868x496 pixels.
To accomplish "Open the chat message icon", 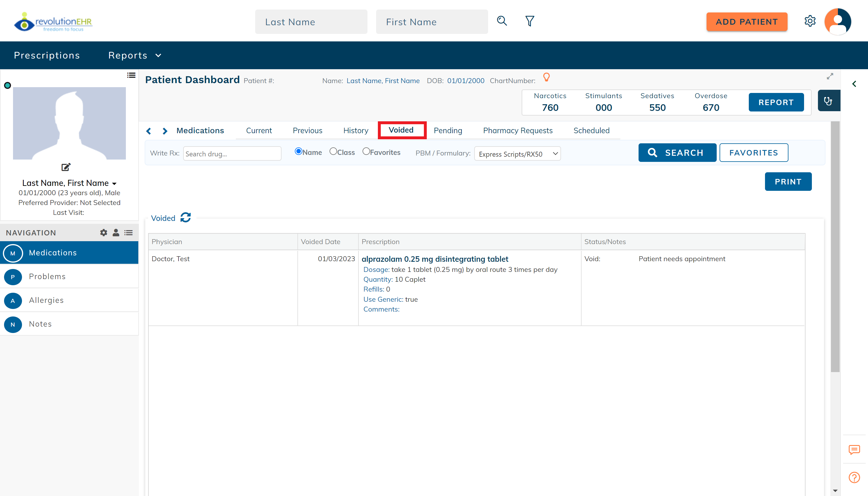I will (x=854, y=450).
